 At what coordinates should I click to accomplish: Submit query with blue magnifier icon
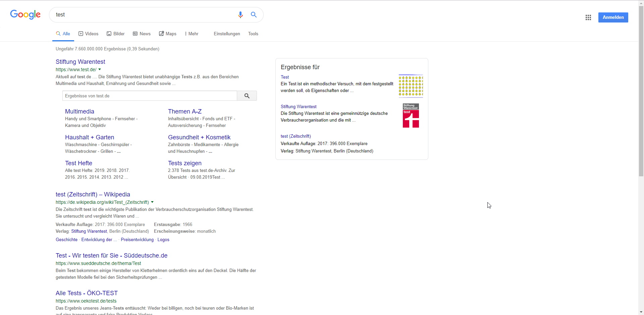point(254,15)
